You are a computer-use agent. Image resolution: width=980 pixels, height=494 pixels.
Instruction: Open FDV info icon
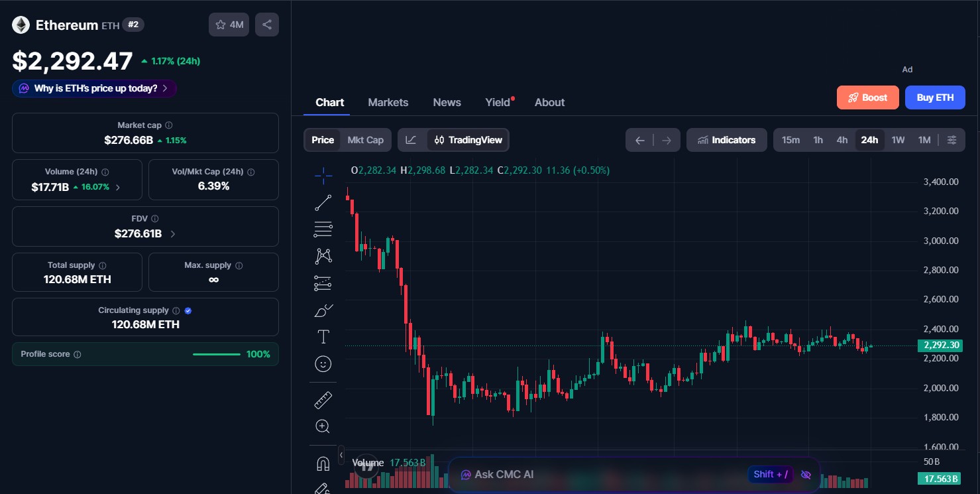pyautogui.click(x=155, y=218)
